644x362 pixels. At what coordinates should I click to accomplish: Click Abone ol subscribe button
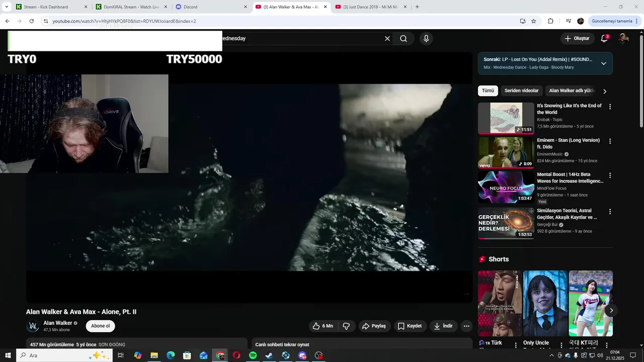click(x=101, y=326)
